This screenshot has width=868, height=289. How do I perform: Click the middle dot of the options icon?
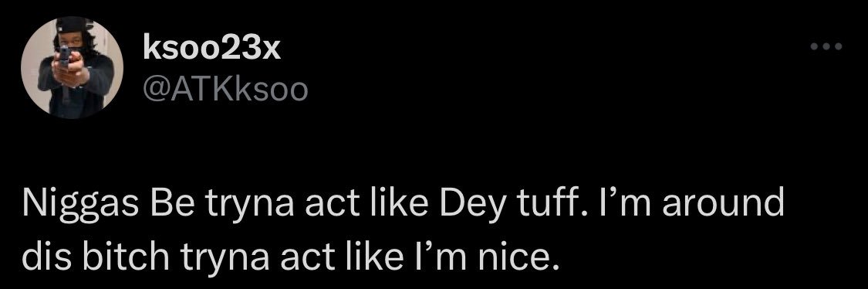pyautogui.click(x=826, y=47)
